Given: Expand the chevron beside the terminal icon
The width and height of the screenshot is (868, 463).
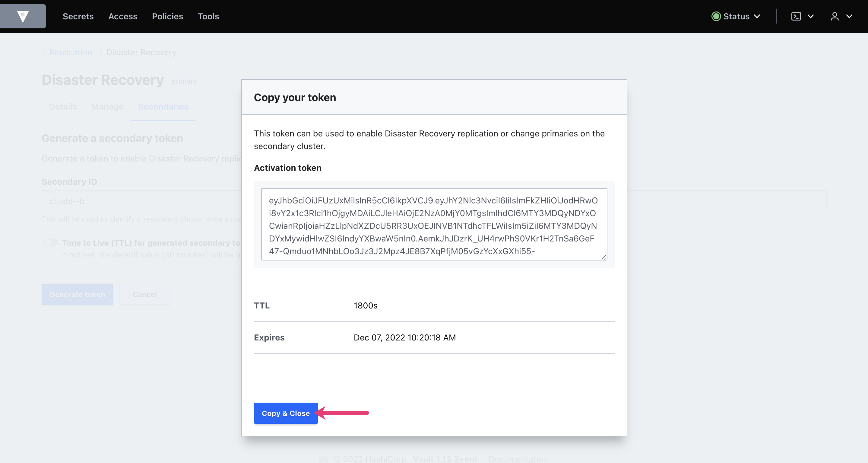Looking at the screenshot, I should [811, 16].
